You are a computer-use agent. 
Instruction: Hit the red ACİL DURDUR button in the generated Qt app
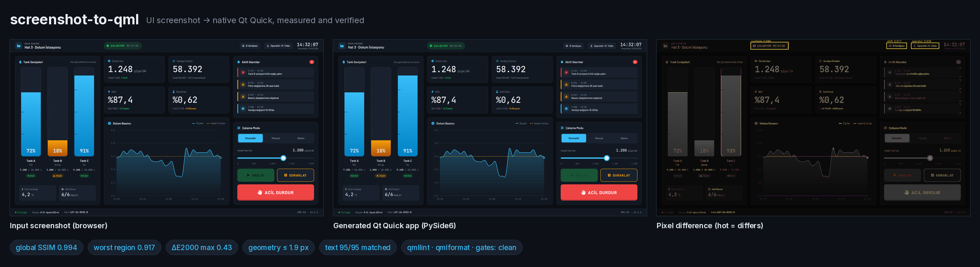point(599,192)
